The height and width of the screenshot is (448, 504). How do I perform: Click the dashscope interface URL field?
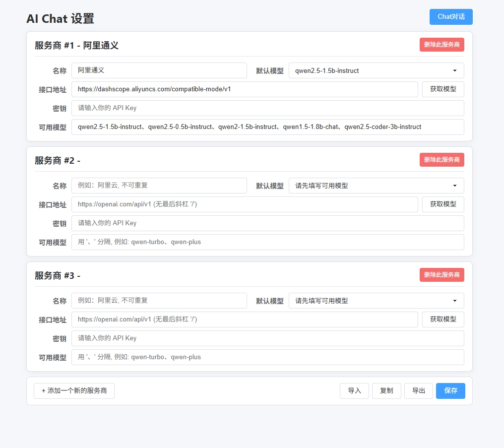click(x=245, y=89)
